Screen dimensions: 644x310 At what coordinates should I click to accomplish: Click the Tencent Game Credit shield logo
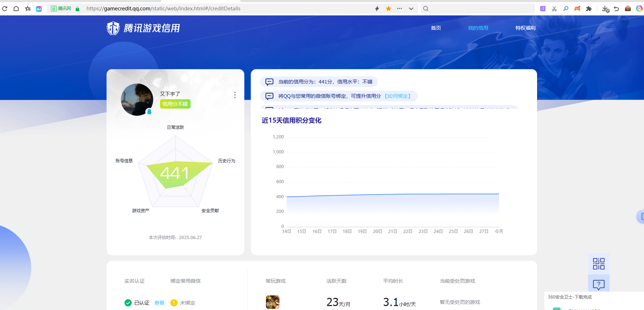[x=113, y=28]
